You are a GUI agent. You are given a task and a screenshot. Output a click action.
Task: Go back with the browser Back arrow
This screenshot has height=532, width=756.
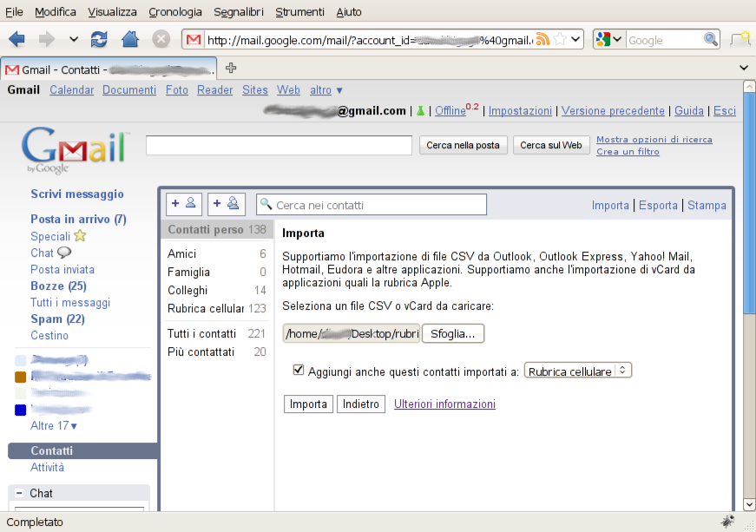coord(16,39)
